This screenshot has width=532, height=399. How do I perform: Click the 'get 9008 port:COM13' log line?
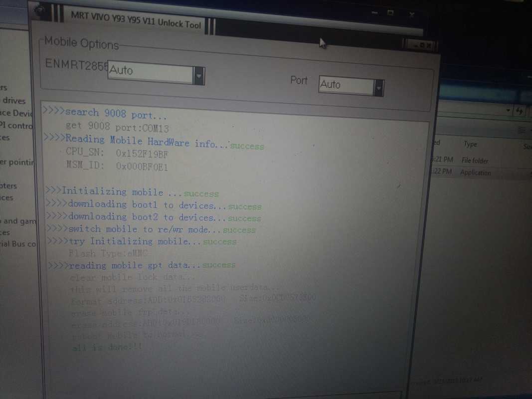coord(117,127)
